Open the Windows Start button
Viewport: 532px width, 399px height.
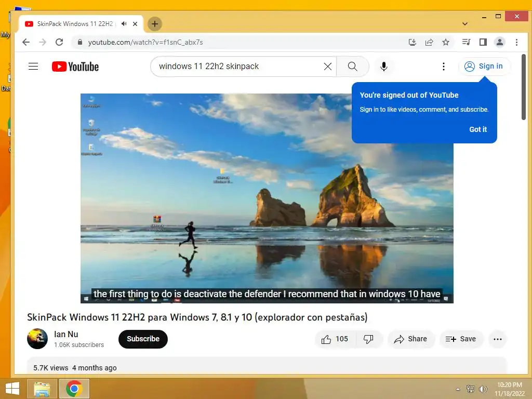pyautogui.click(x=12, y=389)
